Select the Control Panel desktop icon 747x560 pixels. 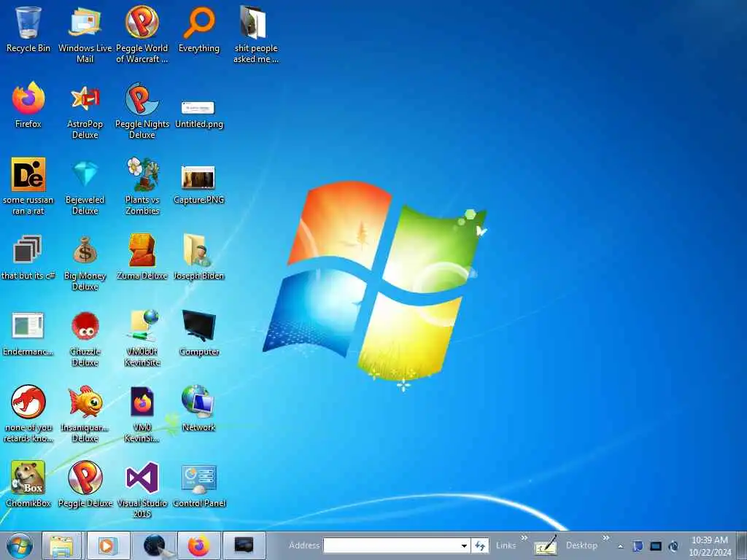[x=199, y=484]
